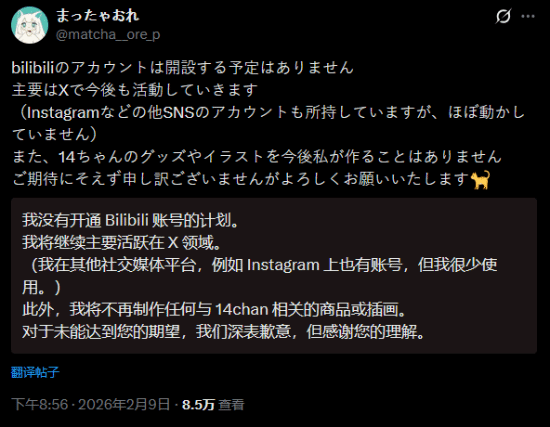Click the まったゃおれ profile avatar

point(29,25)
